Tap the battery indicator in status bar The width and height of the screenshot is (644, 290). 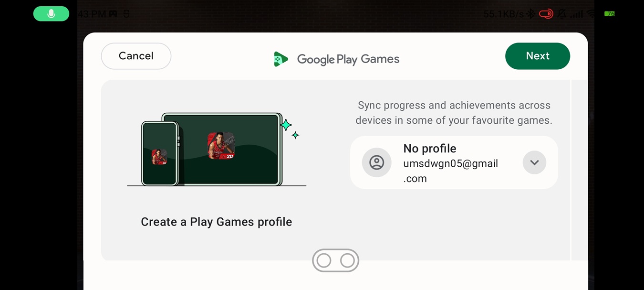(x=609, y=14)
